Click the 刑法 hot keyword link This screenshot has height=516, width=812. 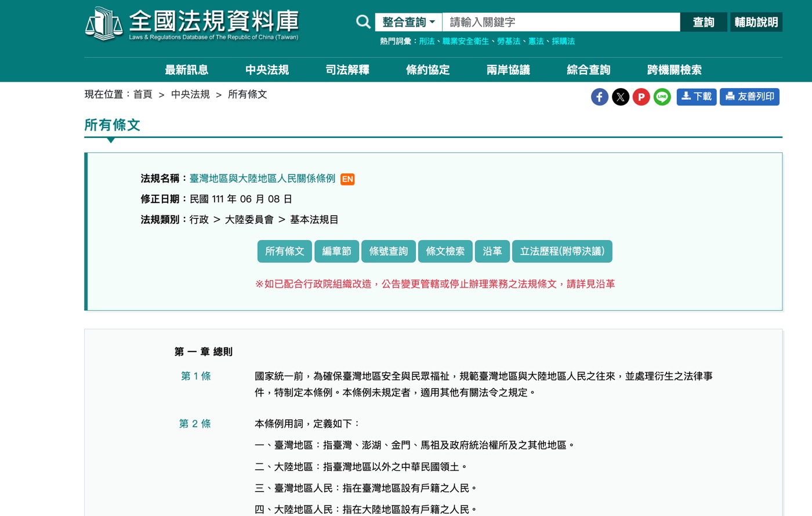click(x=427, y=41)
